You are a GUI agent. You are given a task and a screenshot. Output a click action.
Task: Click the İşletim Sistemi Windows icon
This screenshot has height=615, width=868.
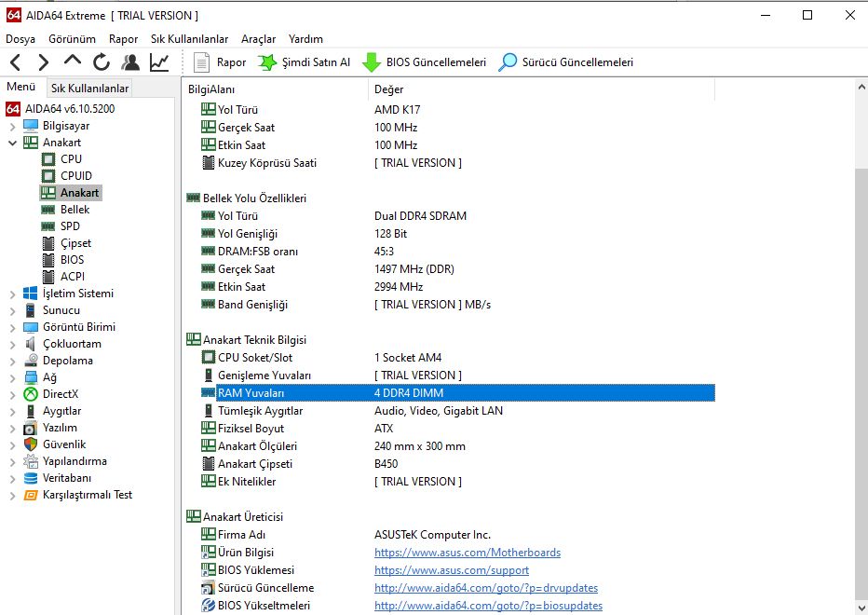tap(31, 294)
